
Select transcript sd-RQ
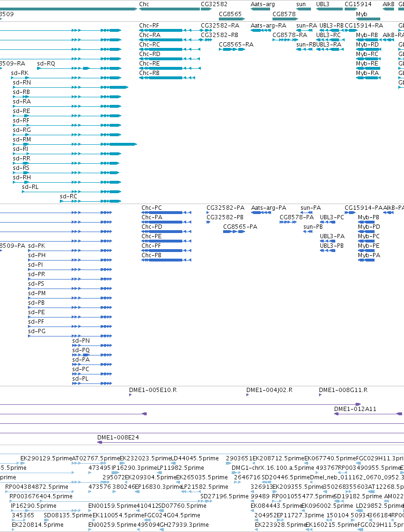tap(79, 68)
